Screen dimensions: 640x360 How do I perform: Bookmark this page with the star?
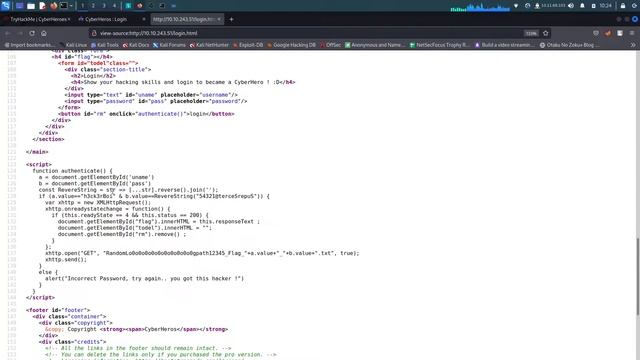point(546,33)
